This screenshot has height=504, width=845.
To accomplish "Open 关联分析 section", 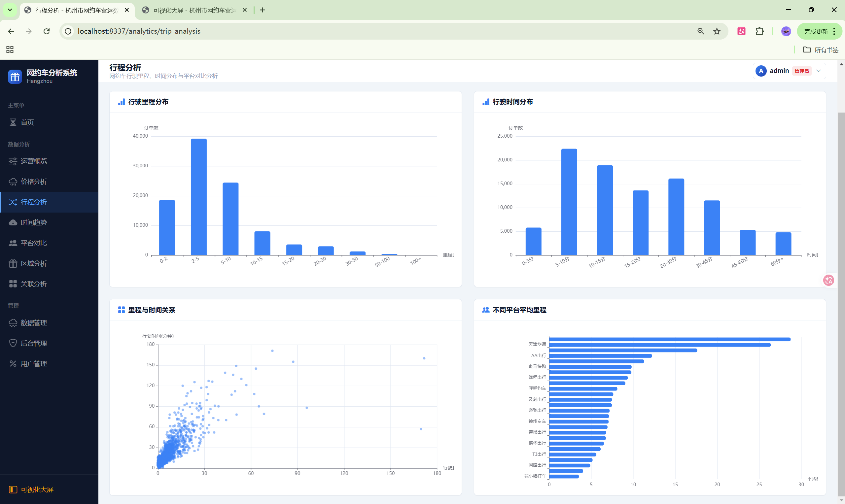I will point(33,284).
